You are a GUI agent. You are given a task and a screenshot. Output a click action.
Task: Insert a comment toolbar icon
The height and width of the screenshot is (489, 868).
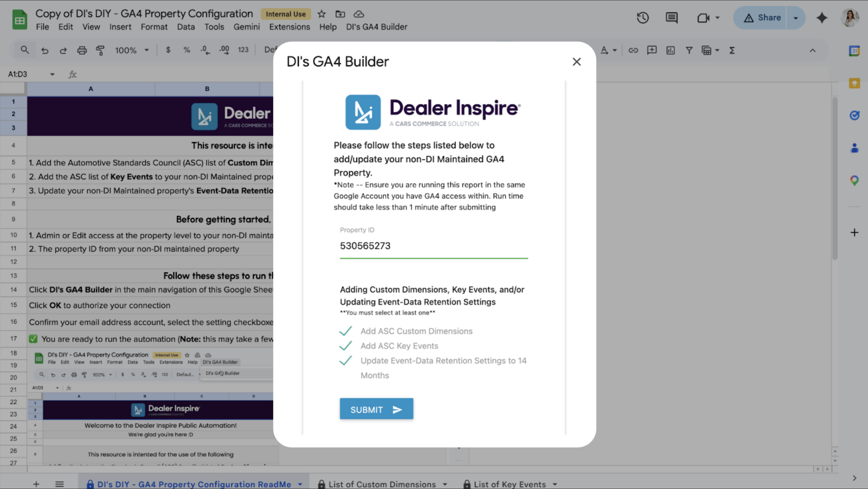click(x=652, y=50)
